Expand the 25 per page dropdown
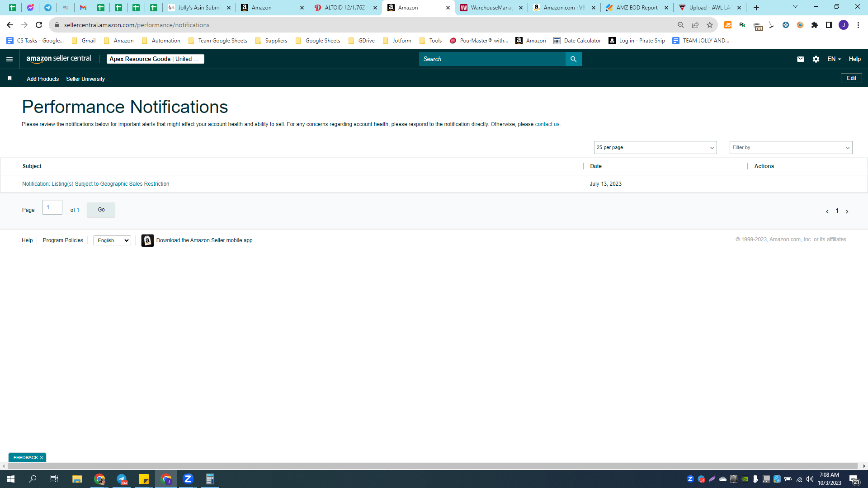Viewport: 868px width, 488px height. tap(655, 148)
